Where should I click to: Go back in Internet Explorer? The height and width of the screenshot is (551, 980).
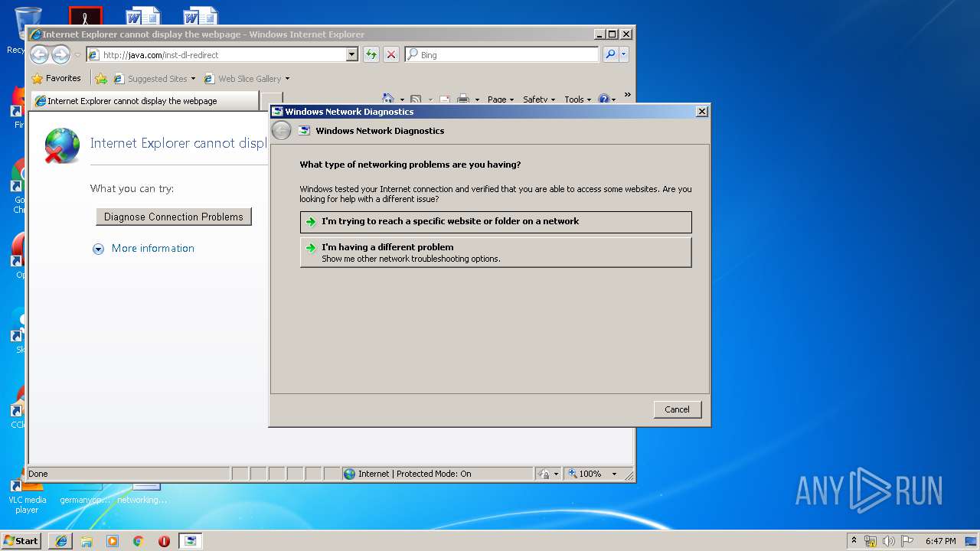tap(39, 54)
